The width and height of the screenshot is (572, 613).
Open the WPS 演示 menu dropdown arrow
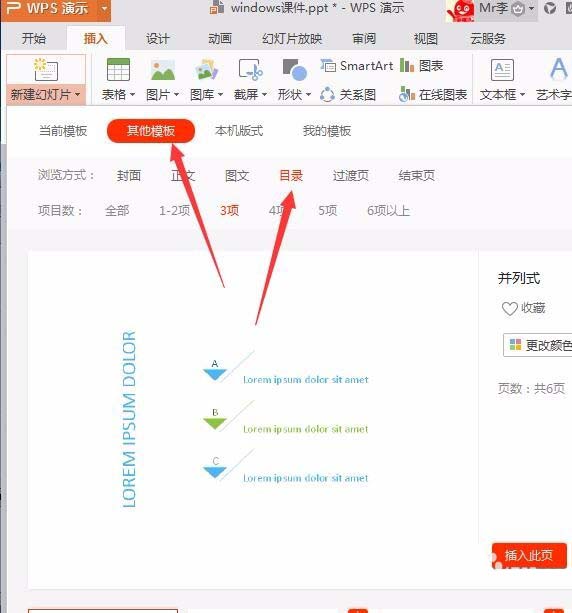(104, 8)
